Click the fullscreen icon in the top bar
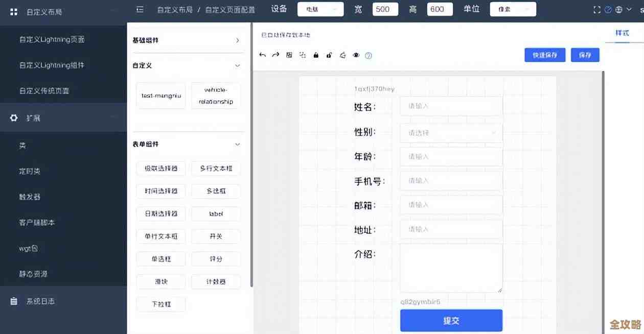This screenshot has height=334, width=644. tap(596, 9)
